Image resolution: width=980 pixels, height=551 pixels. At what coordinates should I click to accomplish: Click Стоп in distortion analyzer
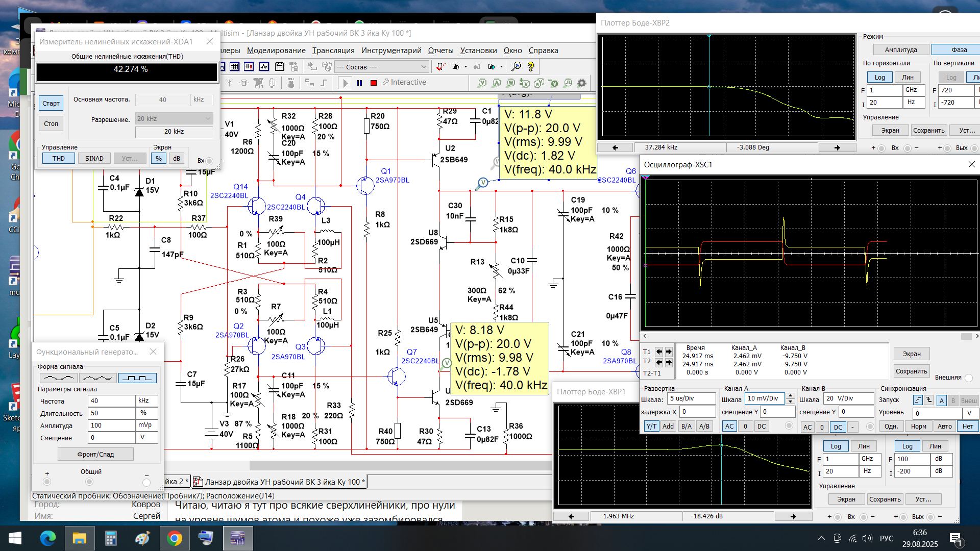click(x=51, y=124)
